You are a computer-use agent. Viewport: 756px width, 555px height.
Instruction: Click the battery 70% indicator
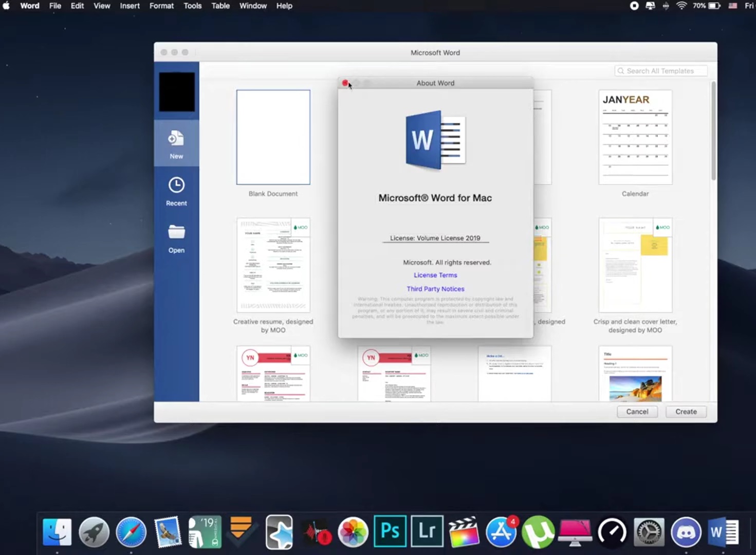click(x=707, y=6)
